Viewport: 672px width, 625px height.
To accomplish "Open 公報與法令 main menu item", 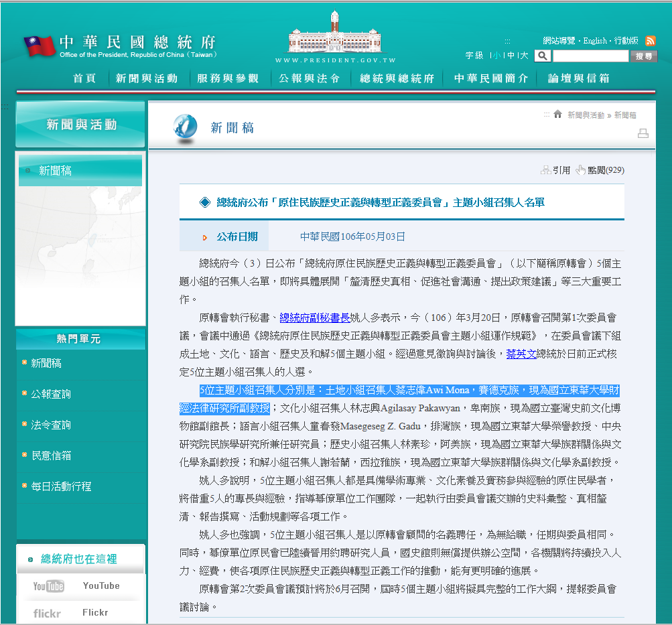I will click(310, 78).
